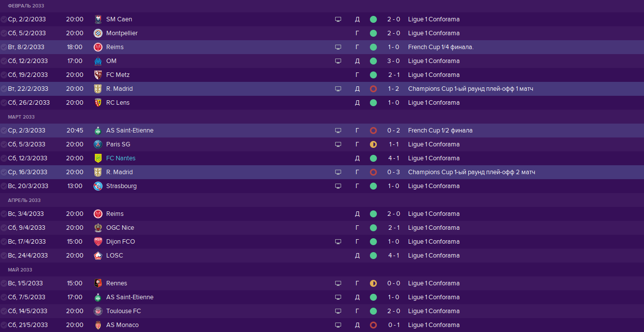Open the FC Nantes team link

tap(121, 158)
